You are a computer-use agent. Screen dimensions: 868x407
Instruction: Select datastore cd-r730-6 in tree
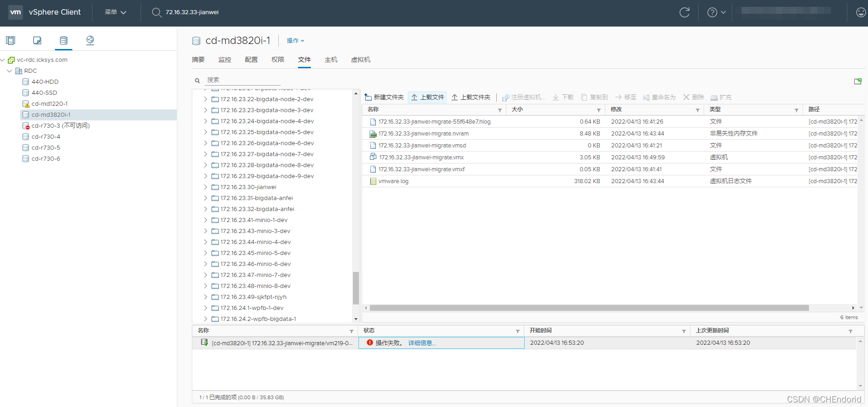pos(46,159)
